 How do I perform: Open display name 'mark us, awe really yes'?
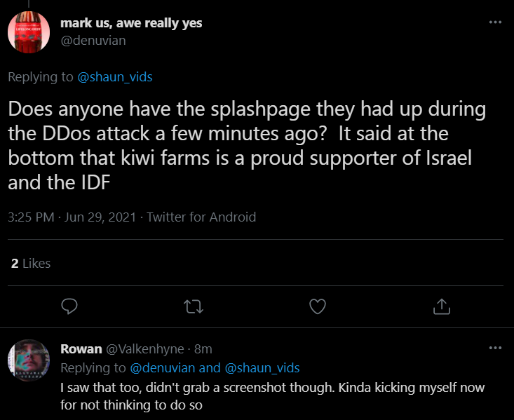131,23
